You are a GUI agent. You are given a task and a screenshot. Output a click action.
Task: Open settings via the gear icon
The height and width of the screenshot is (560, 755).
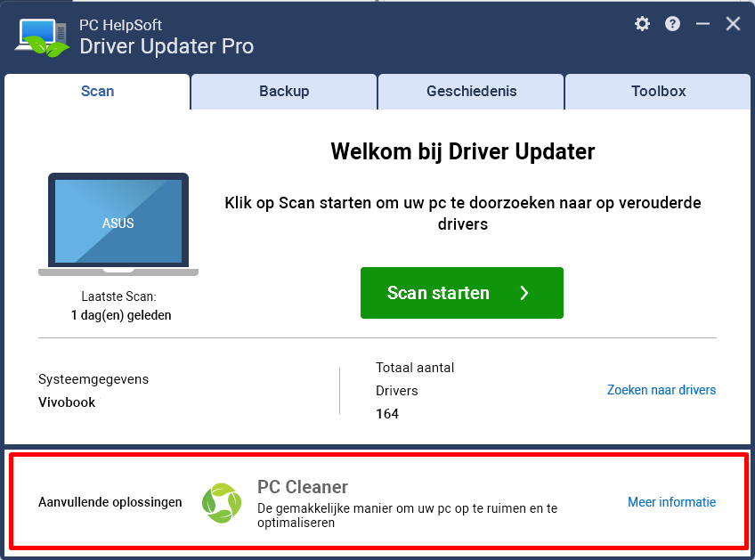pos(642,24)
